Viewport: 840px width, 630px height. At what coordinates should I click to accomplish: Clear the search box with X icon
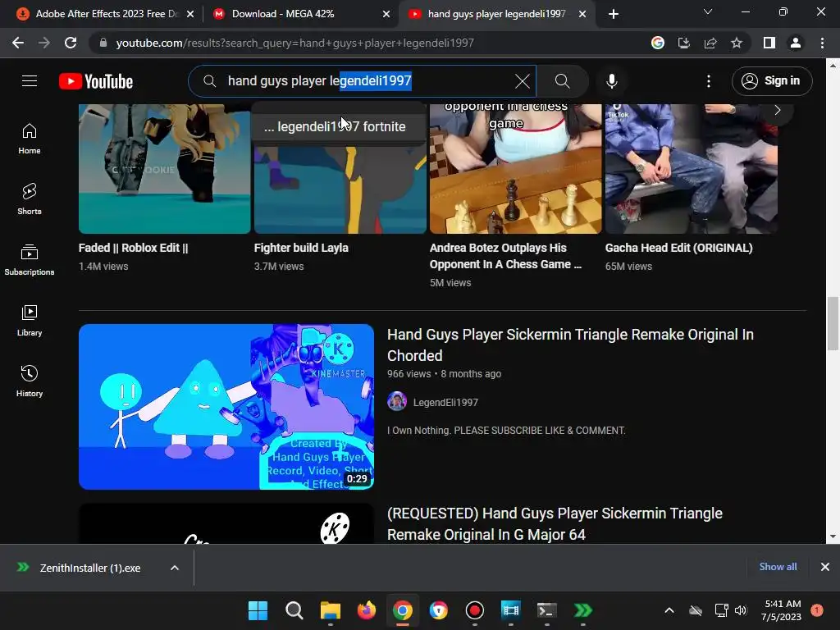pyautogui.click(x=523, y=81)
